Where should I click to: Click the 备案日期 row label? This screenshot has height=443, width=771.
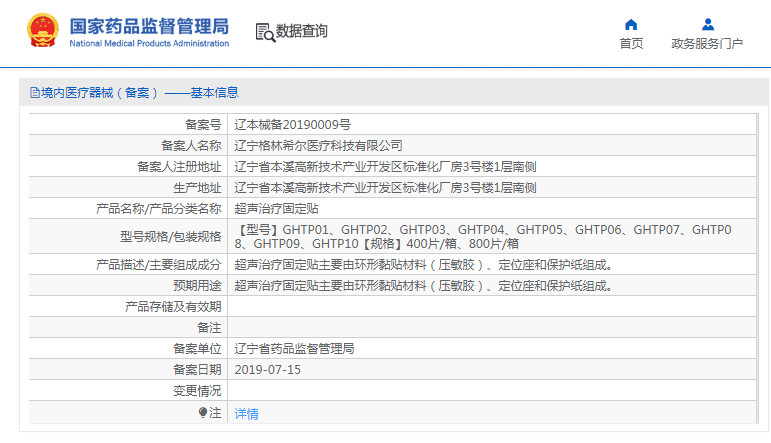pyautogui.click(x=197, y=370)
